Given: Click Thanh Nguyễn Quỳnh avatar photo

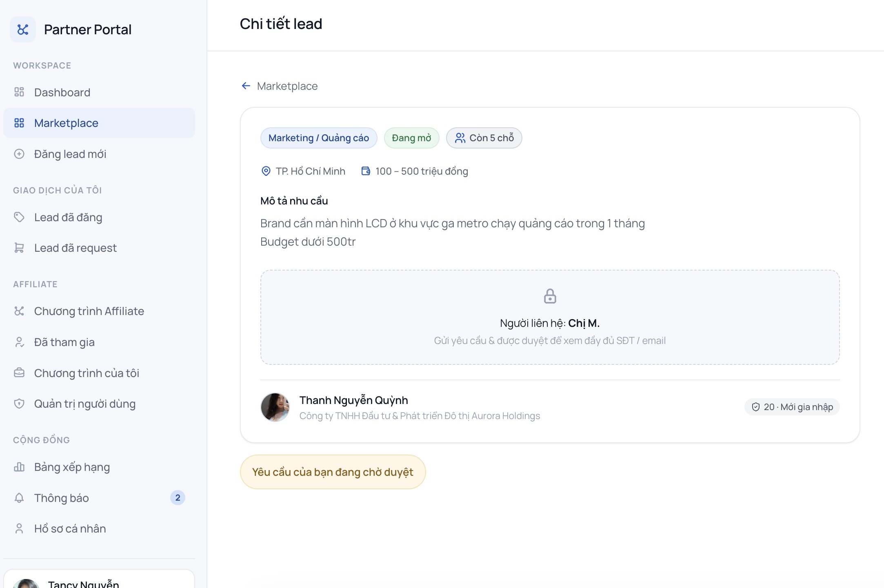Looking at the screenshot, I should tap(275, 407).
